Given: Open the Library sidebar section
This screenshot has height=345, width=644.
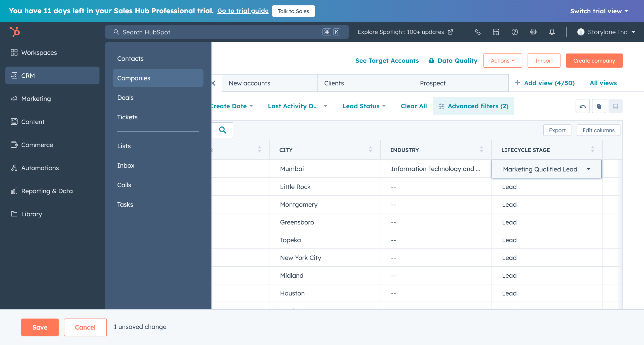Looking at the screenshot, I should click(52, 214).
